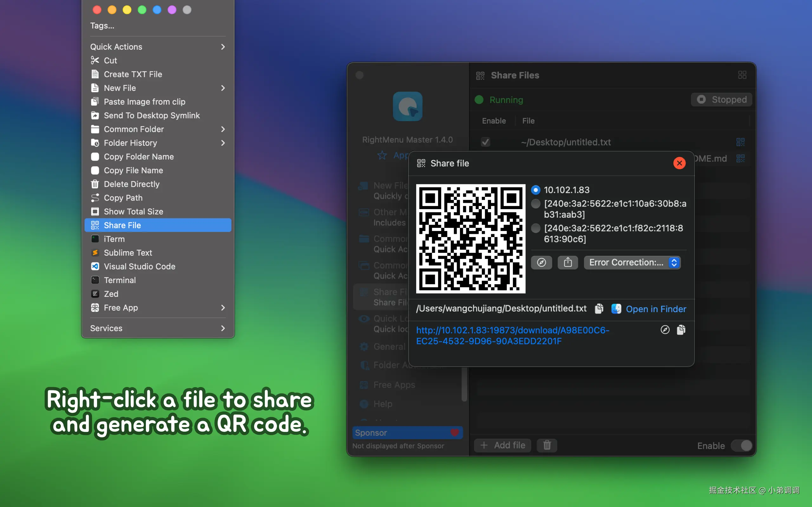The width and height of the screenshot is (812, 507).
Task: Open the download link with the small compass icon
Action: tap(665, 330)
